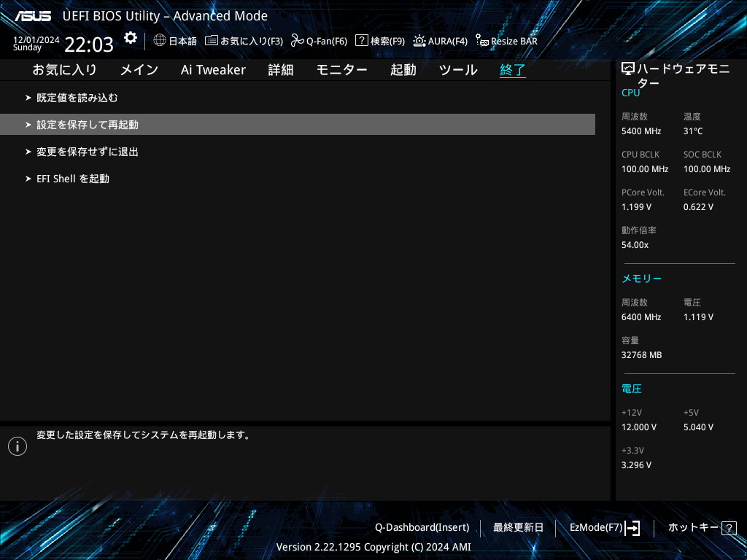Switch to the メイン tab
Viewport: 747px width, 560px height.
[139, 70]
